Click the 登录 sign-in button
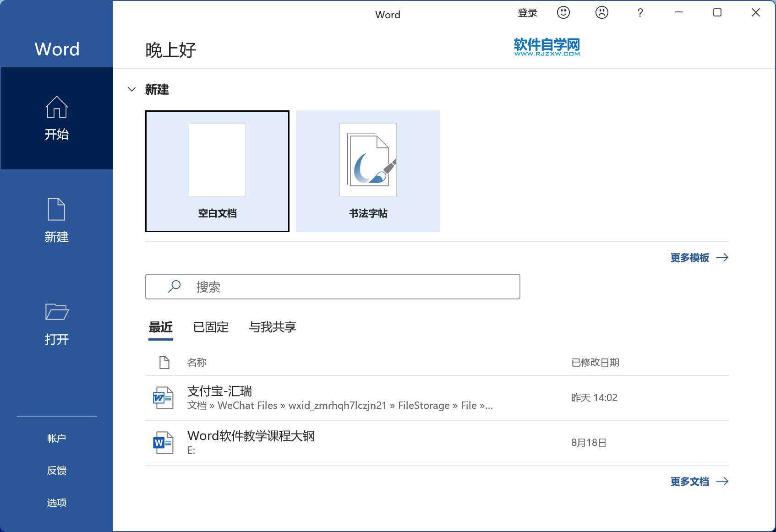 (x=527, y=13)
